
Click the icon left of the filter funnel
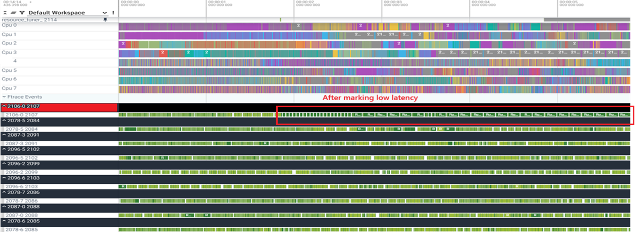(13, 12)
